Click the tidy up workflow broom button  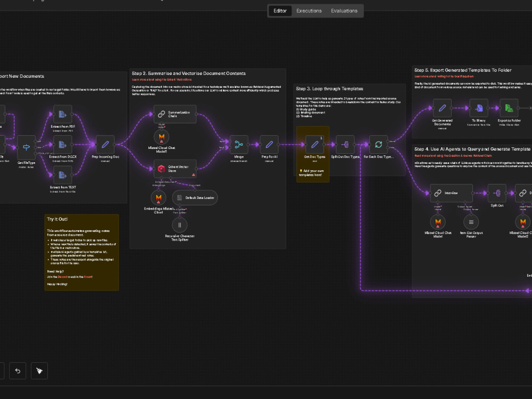coord(39,371)
